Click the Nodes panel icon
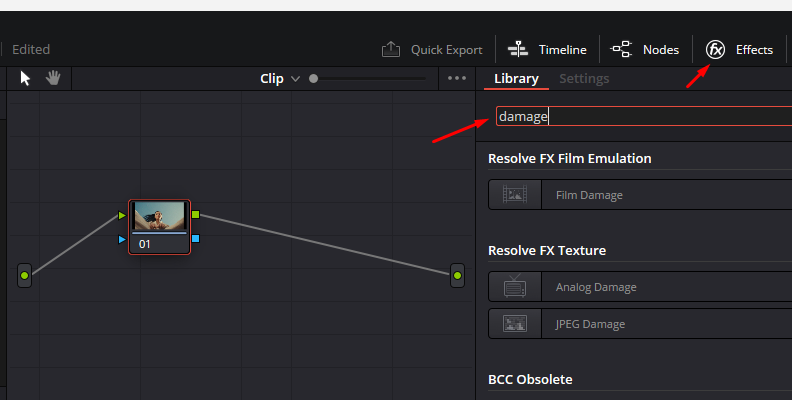The image size is (792, 400). [621, 49]
